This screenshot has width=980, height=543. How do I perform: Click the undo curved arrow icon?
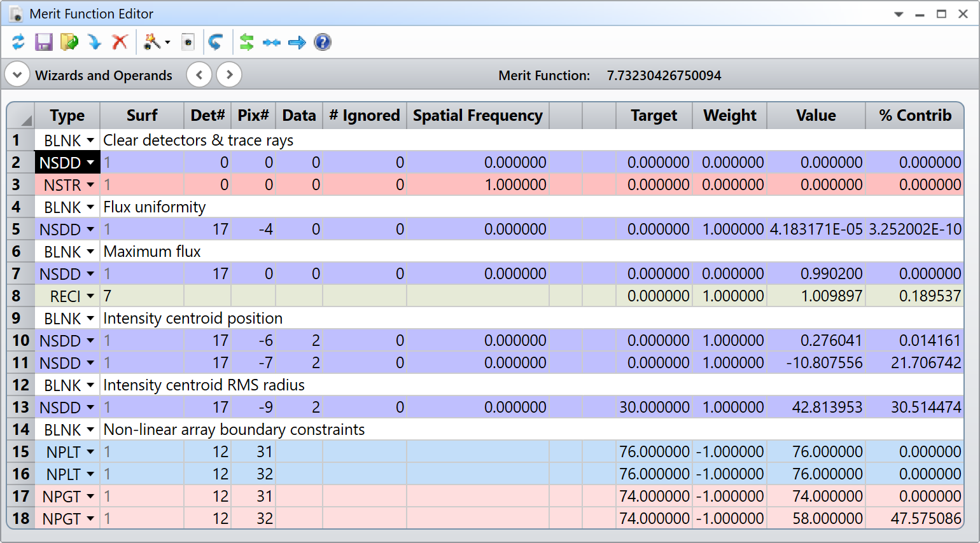(x=216, y=43)
